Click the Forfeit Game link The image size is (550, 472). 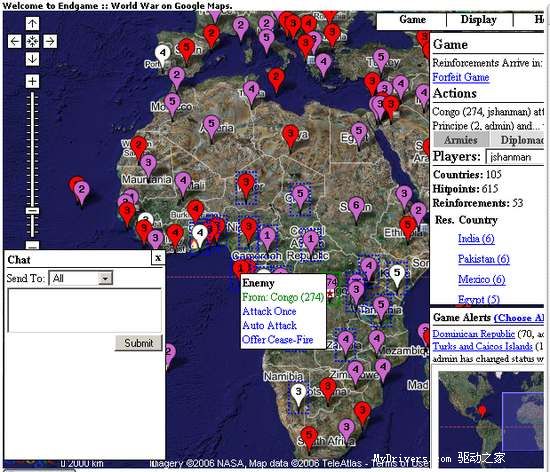click(461, 77)
